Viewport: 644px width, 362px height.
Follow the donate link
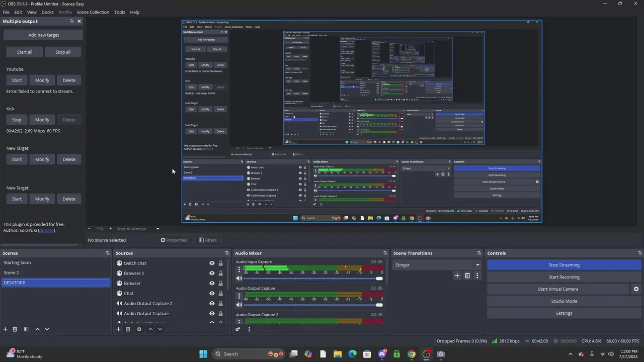pyautogui.click(x=46, y=230)
